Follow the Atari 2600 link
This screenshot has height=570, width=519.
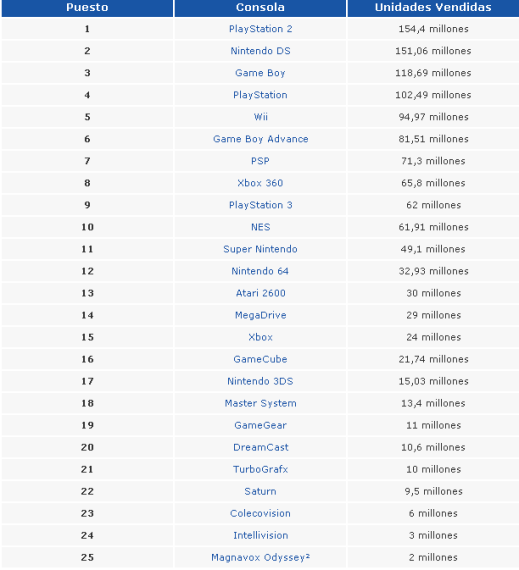point(261,293)
